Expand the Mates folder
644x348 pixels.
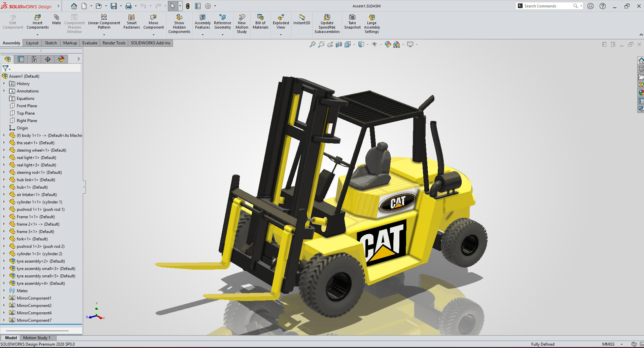(x=4, y=291)
